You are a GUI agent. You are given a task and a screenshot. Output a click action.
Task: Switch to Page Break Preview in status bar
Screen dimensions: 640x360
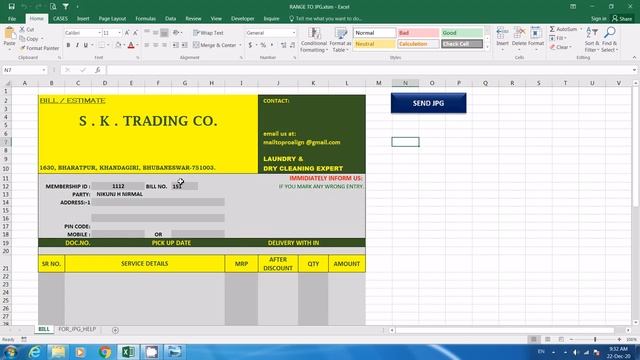pos(561,339)
